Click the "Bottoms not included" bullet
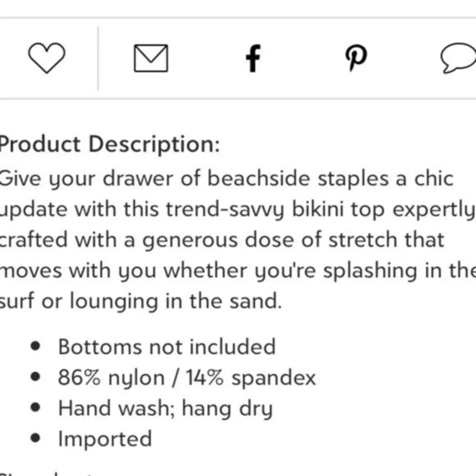 click(x=167, y=347)
